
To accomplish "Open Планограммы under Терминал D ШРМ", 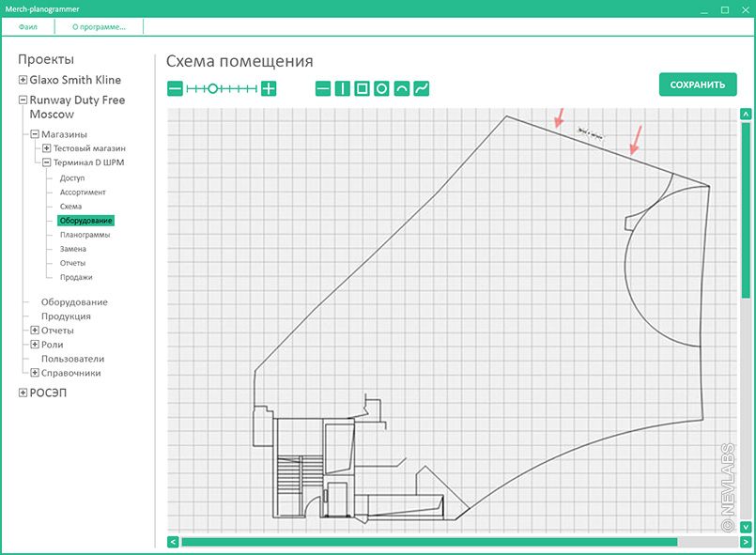I will pyautogui.click(x=85, y=235).
